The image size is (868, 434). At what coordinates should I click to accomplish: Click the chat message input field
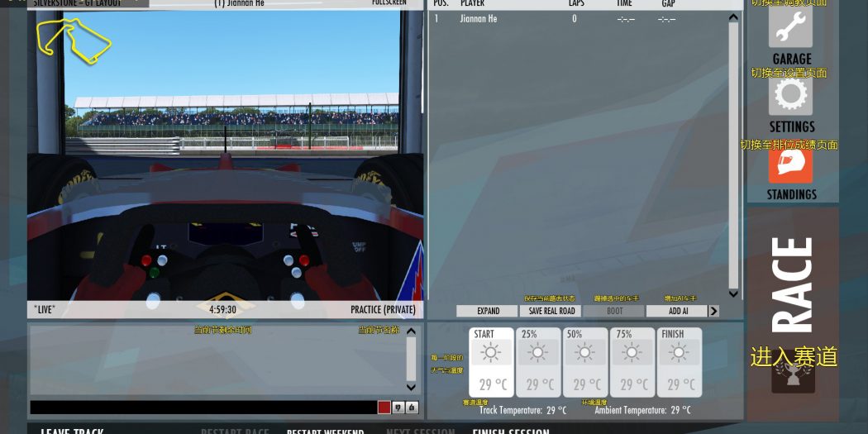point(203,408)
